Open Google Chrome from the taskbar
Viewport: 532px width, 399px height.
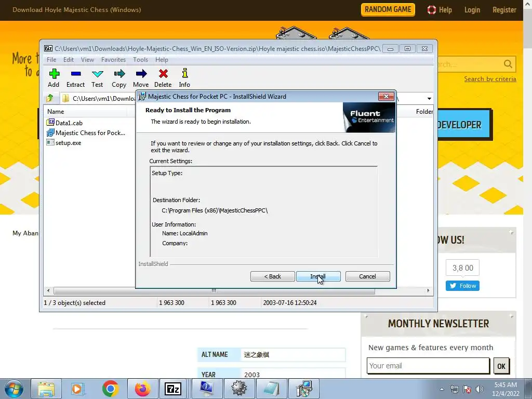click(x=110, y=389)
